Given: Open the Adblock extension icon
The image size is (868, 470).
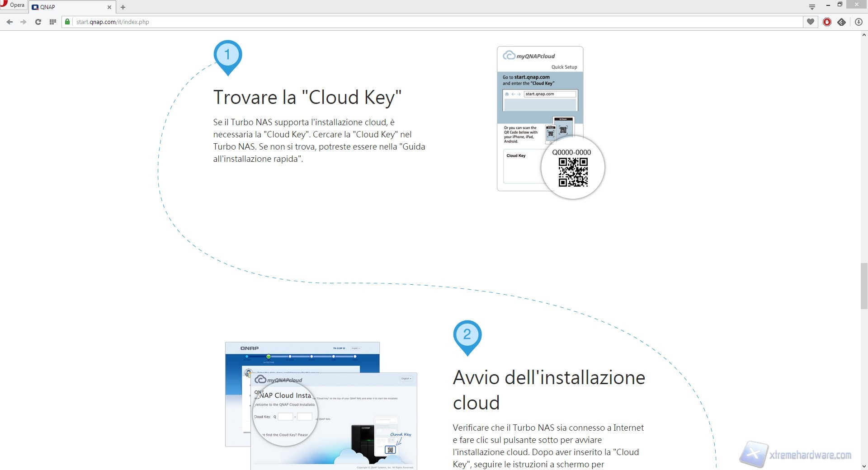Looking at the screenshot, I should [x=827, y=22].
